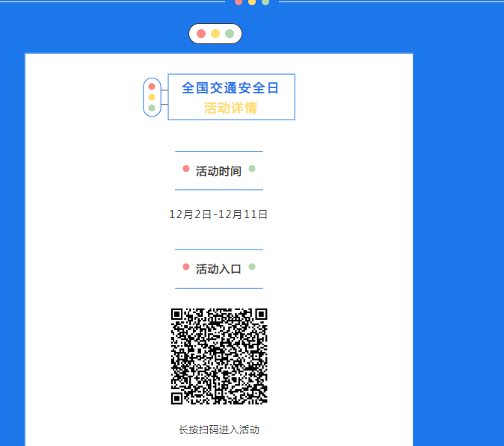Click the QR code's top-right finder square
This screenshot has width=504, height=446.
pyautogui.click(x=261, y=315)
